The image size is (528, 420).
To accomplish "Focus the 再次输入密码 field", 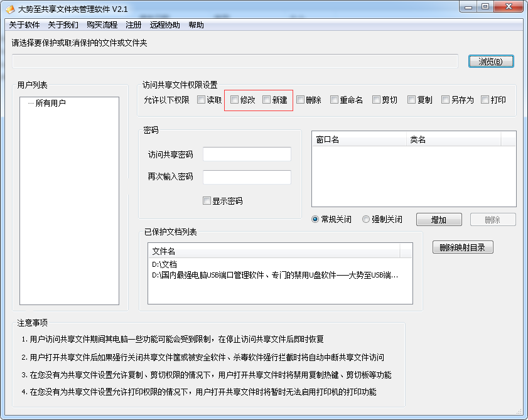I will (x=247, y=177).
